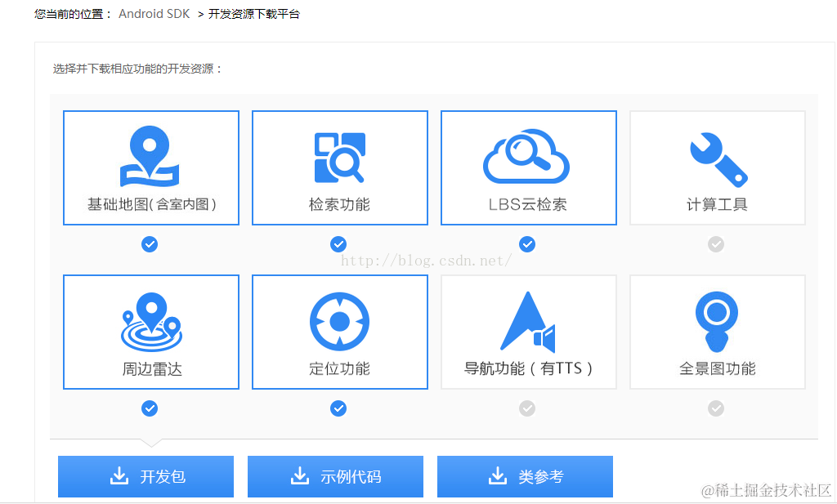Check the 导航功能（有TTS） grey checkmark
Image resolution: width=837 pixels, height=504 pixels.
coord(527,408)
